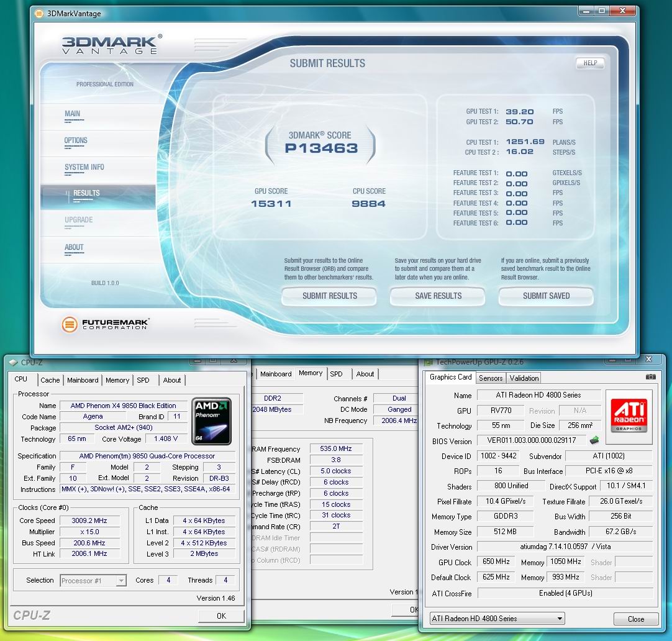Click the ATI Radeon logo in GPU-Z
This screenshot has width=672, height=641.
tap(629, 416)
